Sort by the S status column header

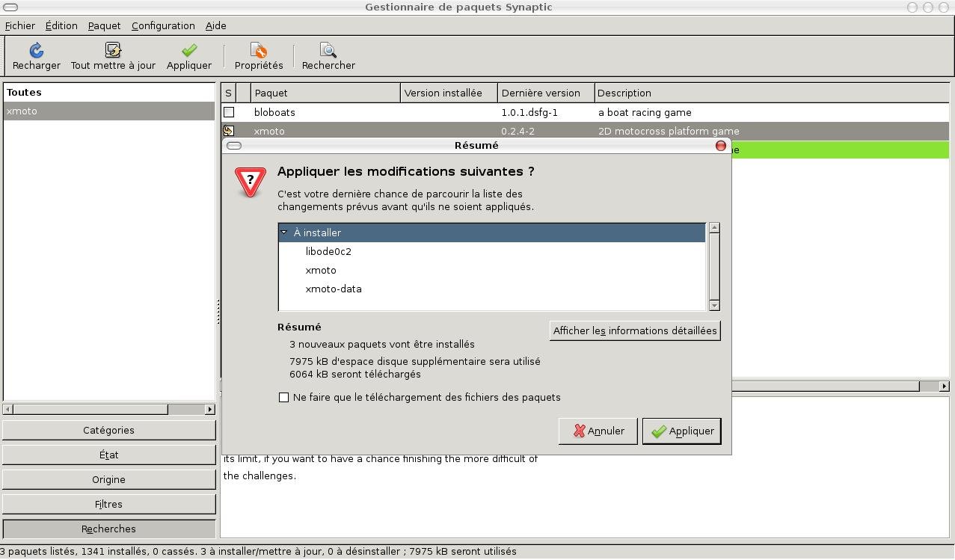pyautogui.click(x=228, y=93)
